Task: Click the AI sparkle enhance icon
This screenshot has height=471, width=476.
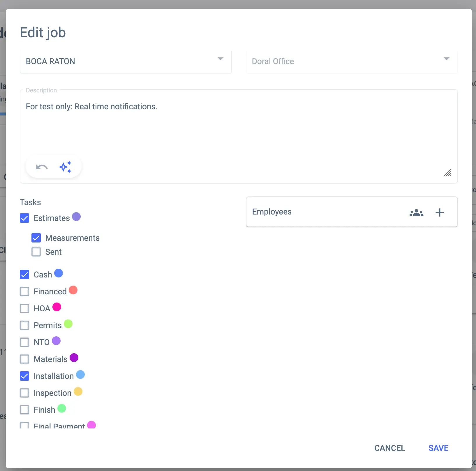Action: (65, 167)
